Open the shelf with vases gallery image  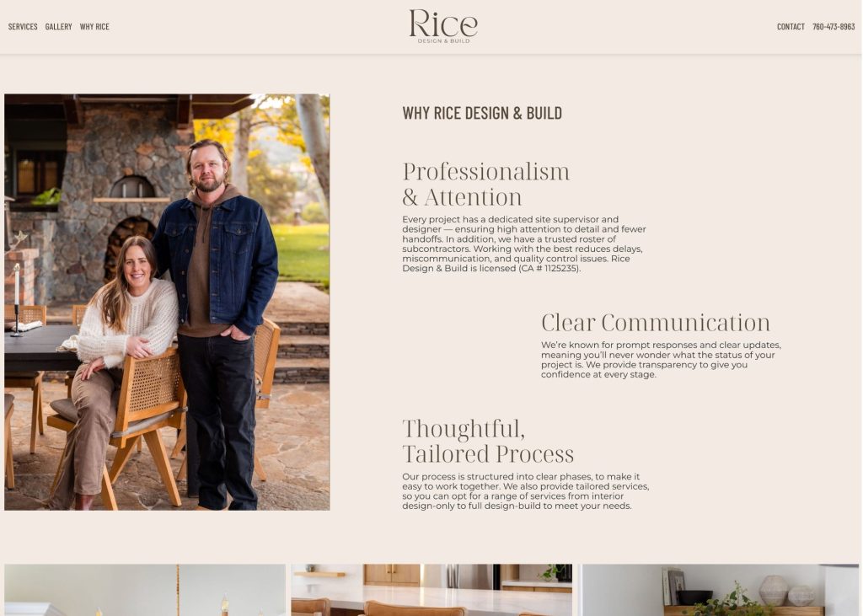721,590
